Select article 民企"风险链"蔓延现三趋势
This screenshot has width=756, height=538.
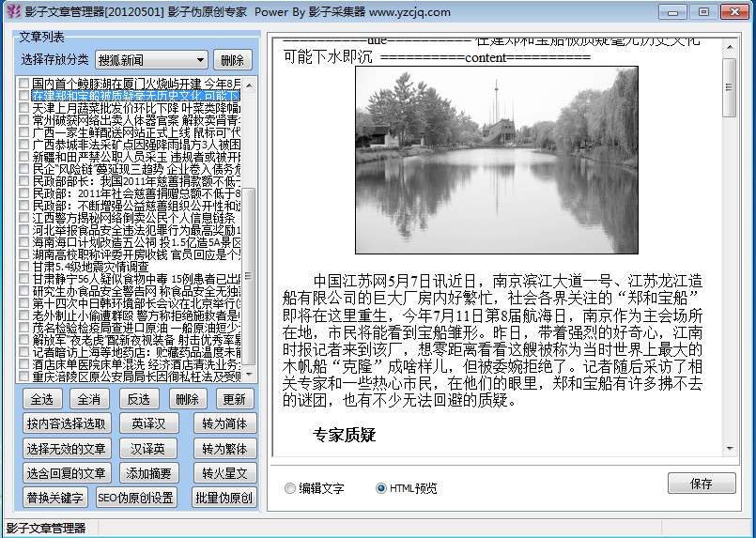136,168
